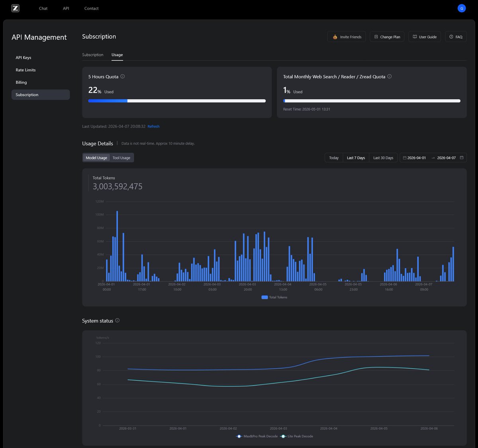Click the start date 2026-04-01 field
This screenshot has height=448, width=478.
tap(416, 158)
